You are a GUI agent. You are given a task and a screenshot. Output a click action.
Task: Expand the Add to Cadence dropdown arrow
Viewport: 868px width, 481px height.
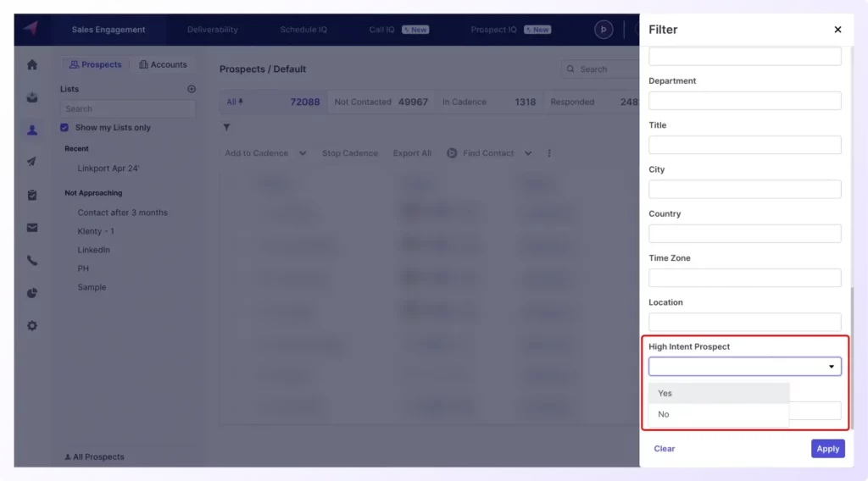click(303, 153)
